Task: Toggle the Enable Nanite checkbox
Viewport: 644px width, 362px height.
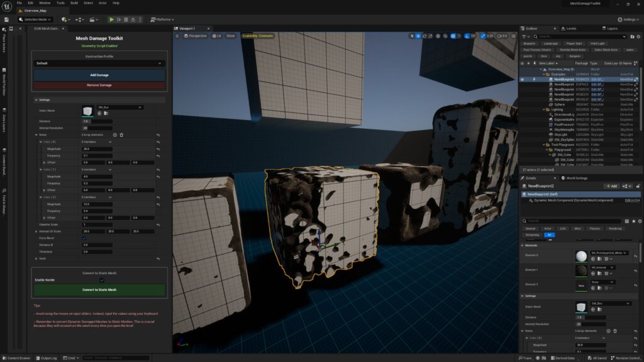Action: pos(102,280)
